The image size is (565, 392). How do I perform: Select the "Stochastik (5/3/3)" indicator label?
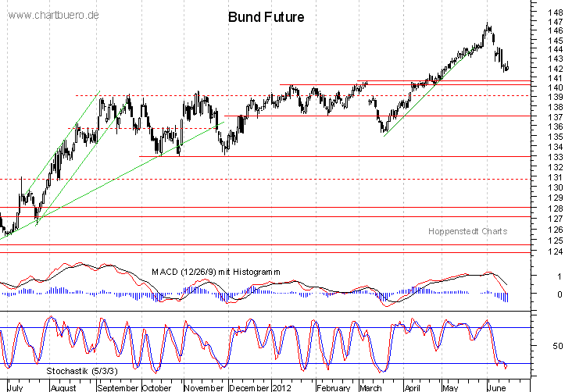click(82, 371)
